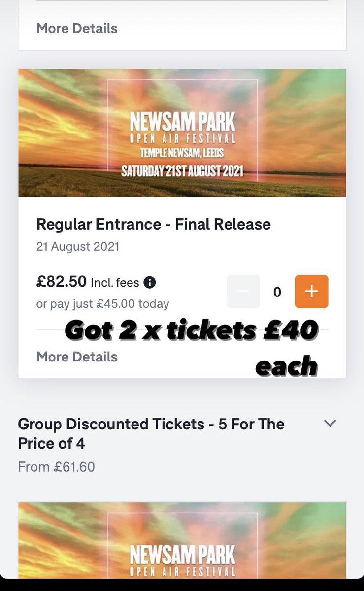
Task: Click the Incl. fees label
Action: [115, 282]
